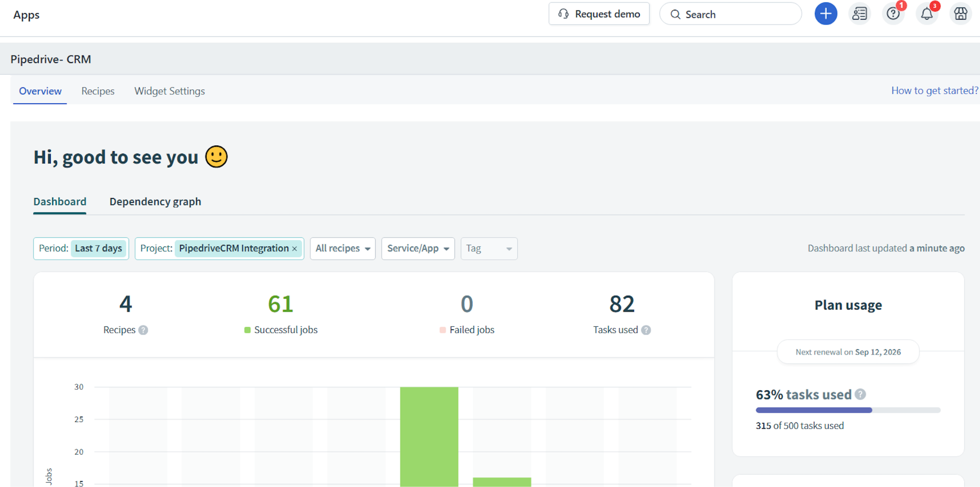The image size is (980, 487).
Task: Open the Period Last 7 days filter
Action: 81,249
